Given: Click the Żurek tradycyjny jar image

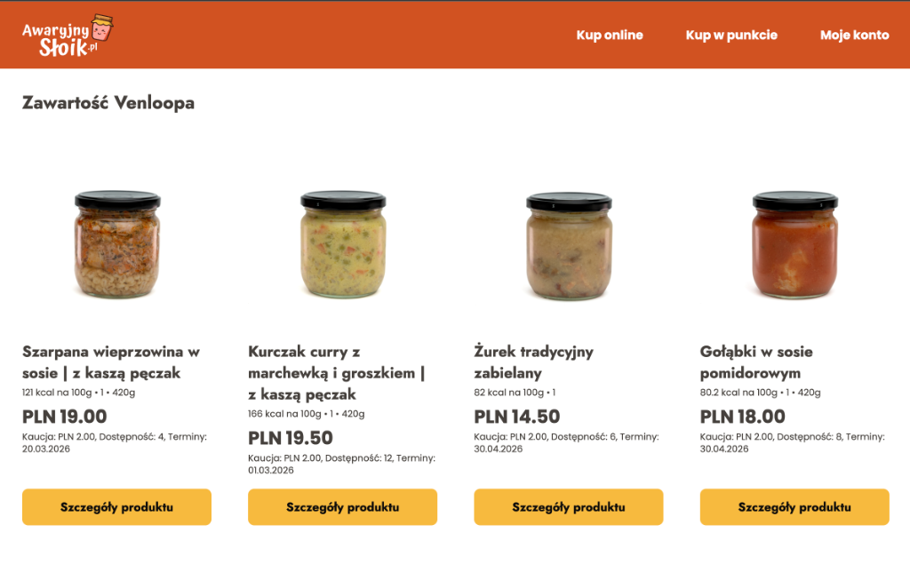Looking at the screenshot, I should pyautogui.click(x=569, y=244).
